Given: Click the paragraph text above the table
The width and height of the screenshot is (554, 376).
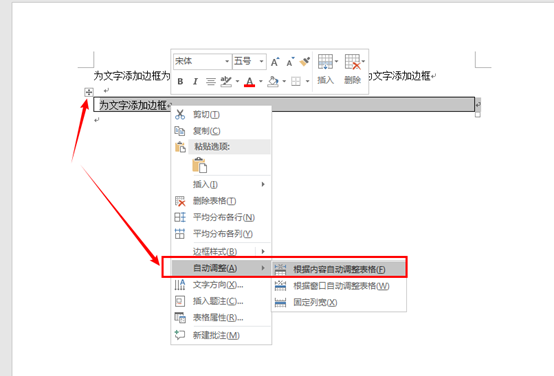Looking at the screenshot, I should point(132,75).
